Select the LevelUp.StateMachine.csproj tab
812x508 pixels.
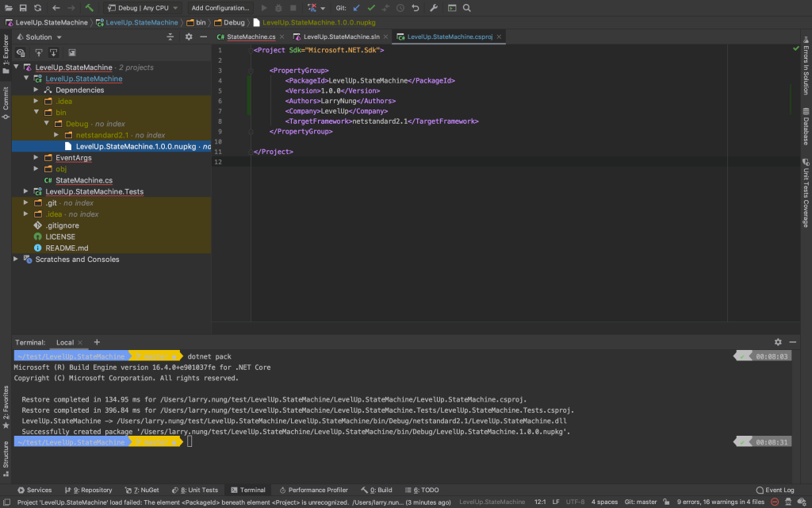(449, 37)
